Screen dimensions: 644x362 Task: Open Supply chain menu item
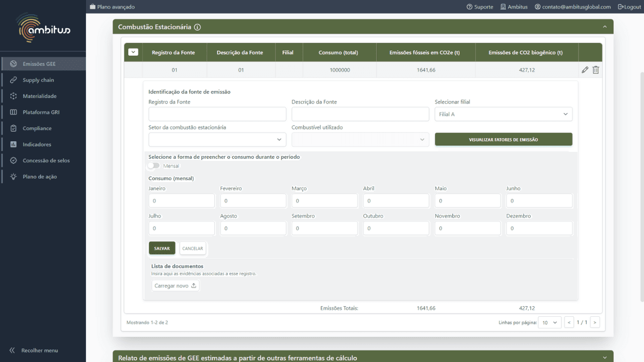[x=43, y=80]
